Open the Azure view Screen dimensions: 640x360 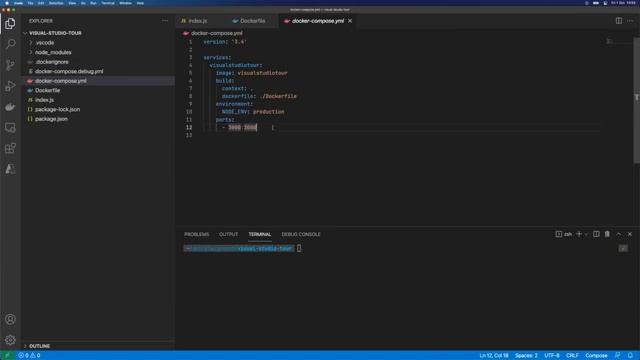[x=10, y=169]
